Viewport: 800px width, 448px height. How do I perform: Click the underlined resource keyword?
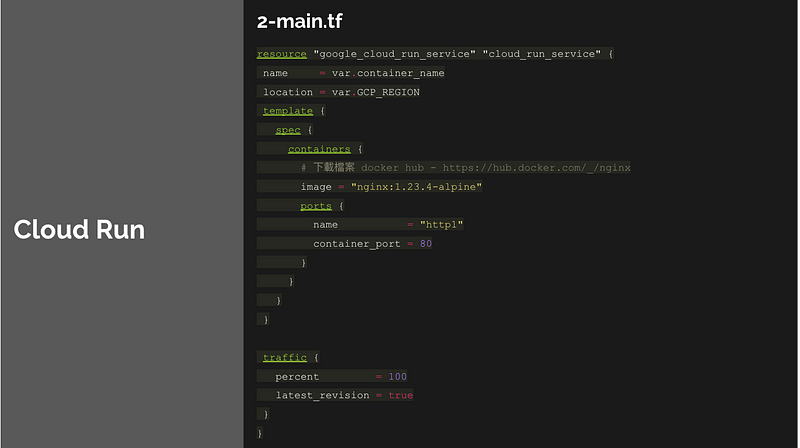pos(282,54)
